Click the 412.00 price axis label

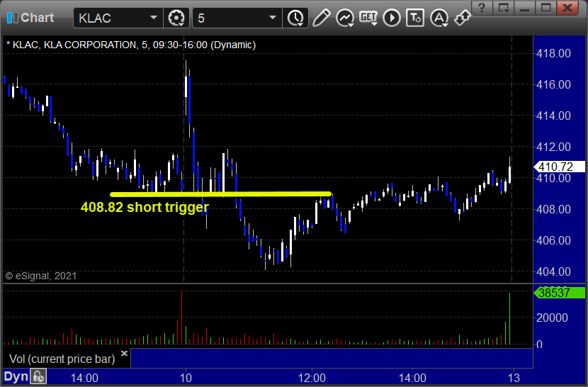pos(553,147)
